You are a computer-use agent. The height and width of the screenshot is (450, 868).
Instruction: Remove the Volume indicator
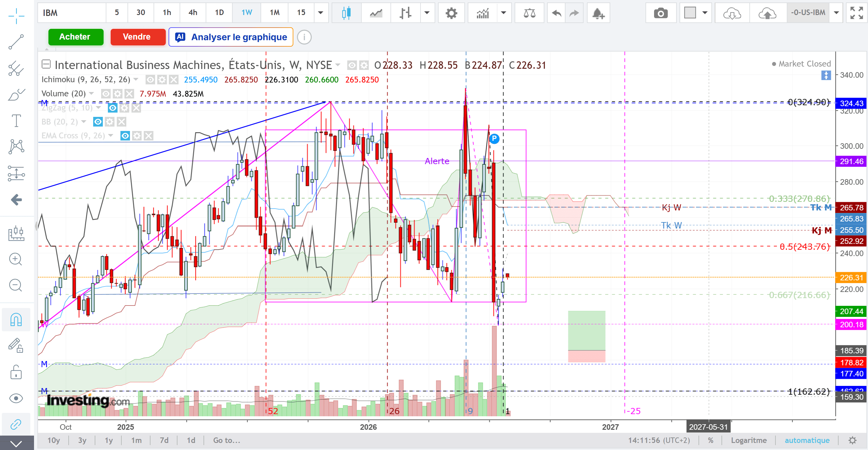pos(129,94)
